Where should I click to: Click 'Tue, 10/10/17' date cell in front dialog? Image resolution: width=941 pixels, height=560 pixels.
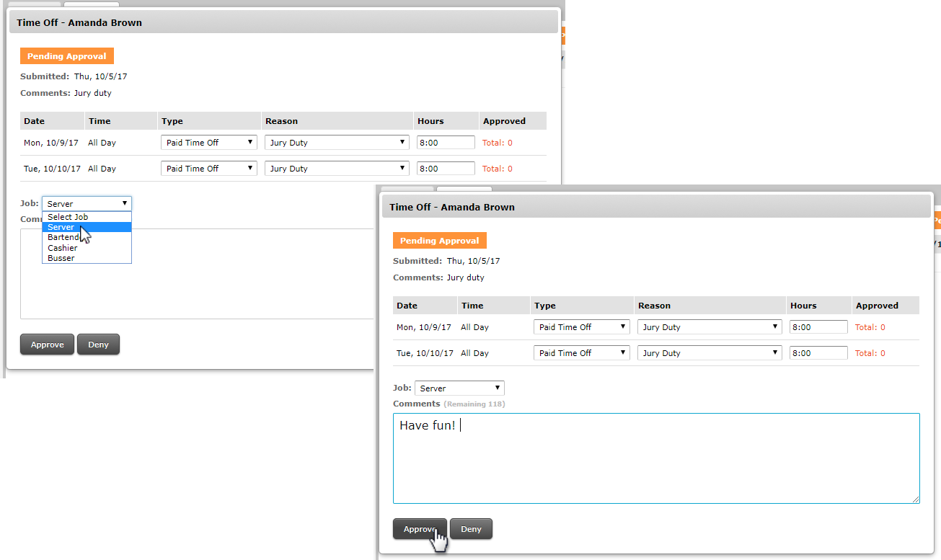(x=425, y=353)
